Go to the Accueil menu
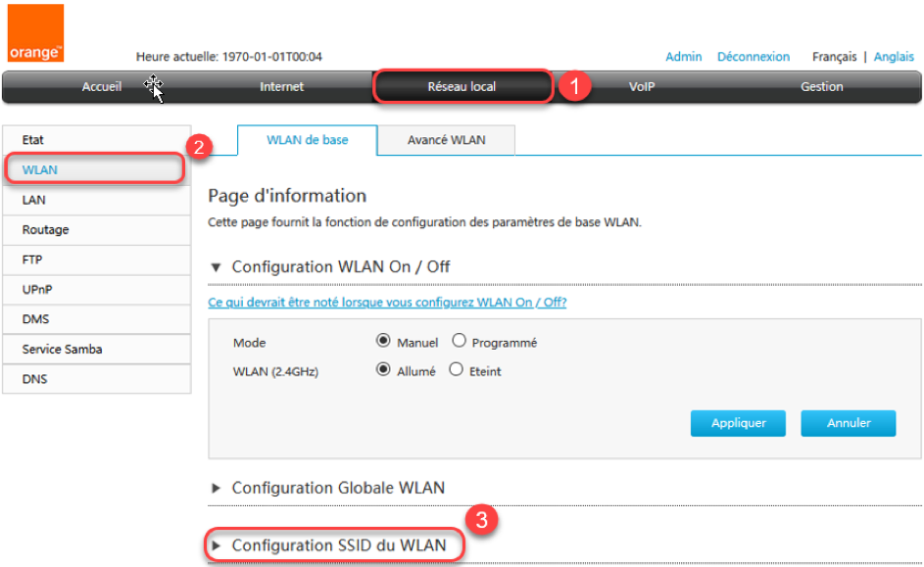This screenshot has height=567, width=924. pyautogui.click(x=102, y=87)
